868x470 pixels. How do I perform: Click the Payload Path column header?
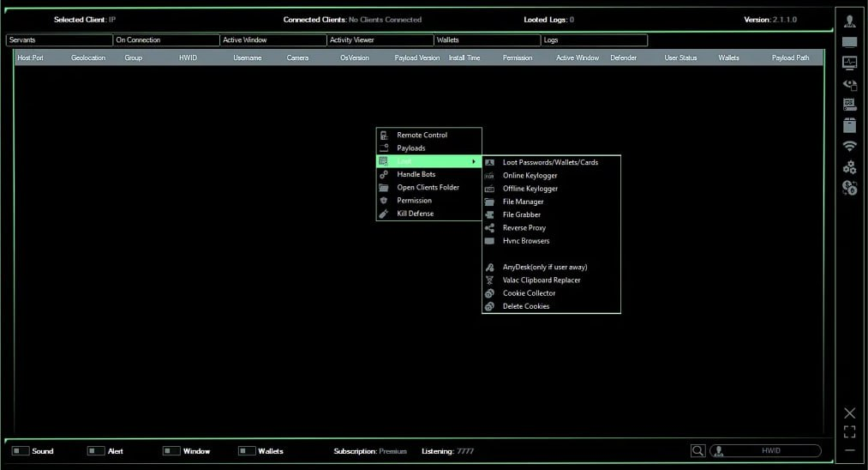point(790,57)
